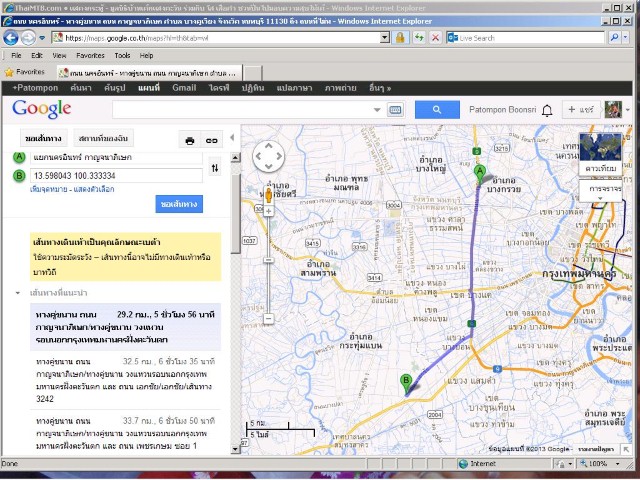The height and width of the screenshot is (480, 640).
Task: Click the Refresh icon beside the address bar
Action: tap(419, 38)
